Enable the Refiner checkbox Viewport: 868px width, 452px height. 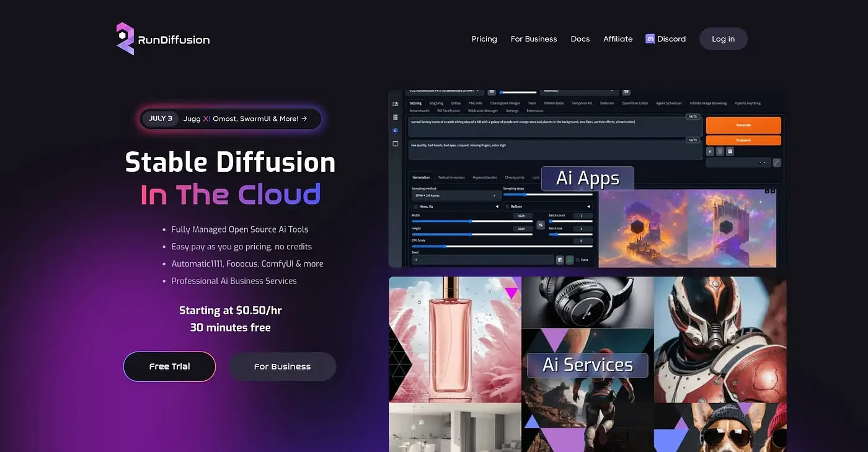(x=507, y=206)
